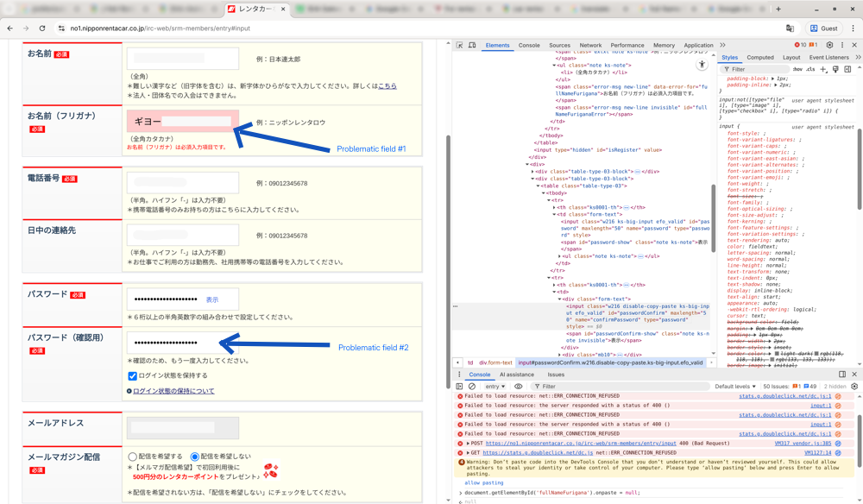Select the 配信を希望する radio button
The image size is (863, 504).
click(133, 457)
